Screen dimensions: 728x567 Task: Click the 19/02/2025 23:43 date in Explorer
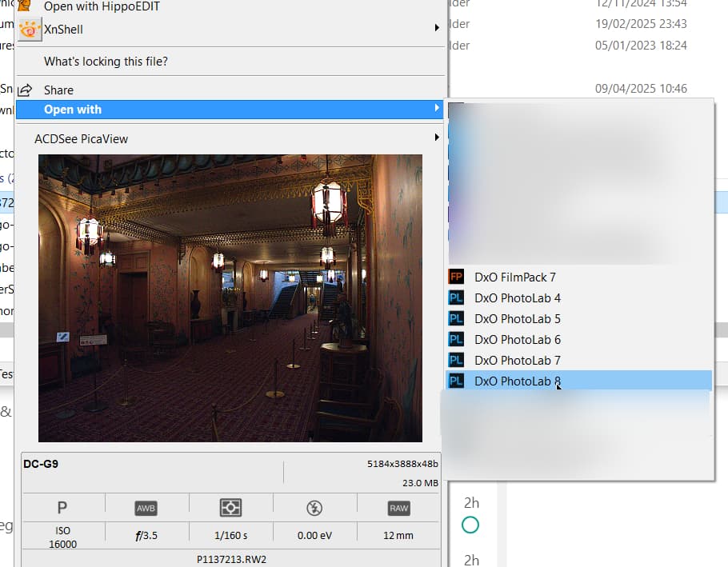[x=641, y=24]
